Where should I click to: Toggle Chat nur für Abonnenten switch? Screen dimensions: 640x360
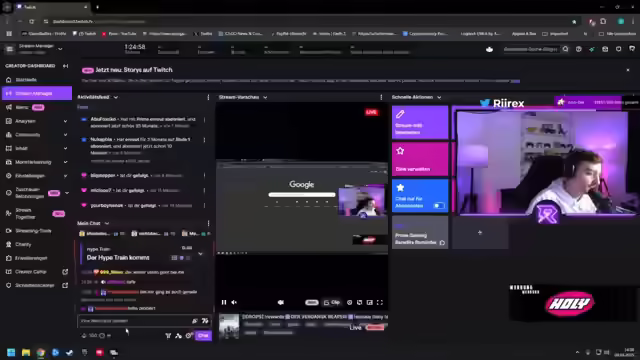click(x=439, y=206)
